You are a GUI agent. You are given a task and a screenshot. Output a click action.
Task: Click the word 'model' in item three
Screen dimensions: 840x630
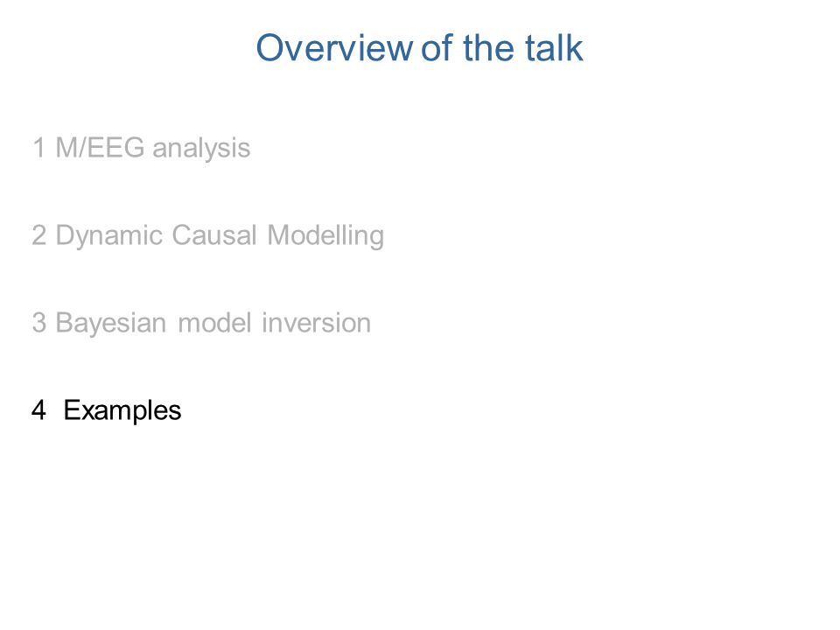click(214, 323)
